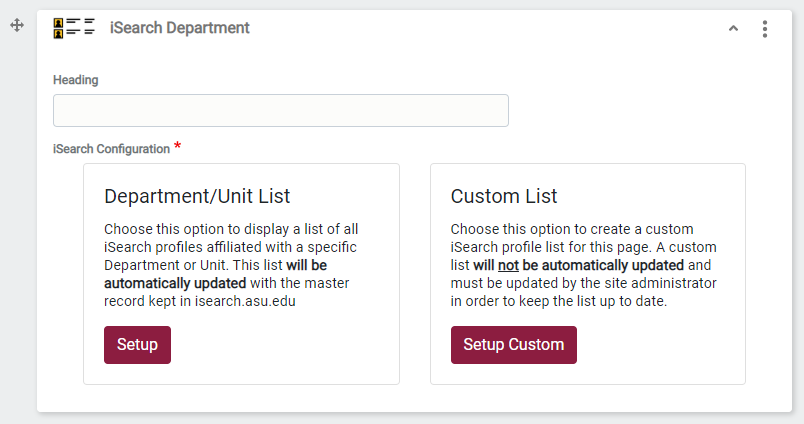Click "will be automatically updated" bold text
Viewport: 804px width, 424px height.
point(215,274)
